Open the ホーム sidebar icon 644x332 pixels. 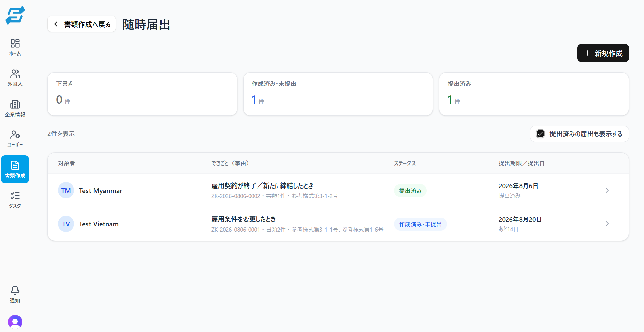coord(15,47)
